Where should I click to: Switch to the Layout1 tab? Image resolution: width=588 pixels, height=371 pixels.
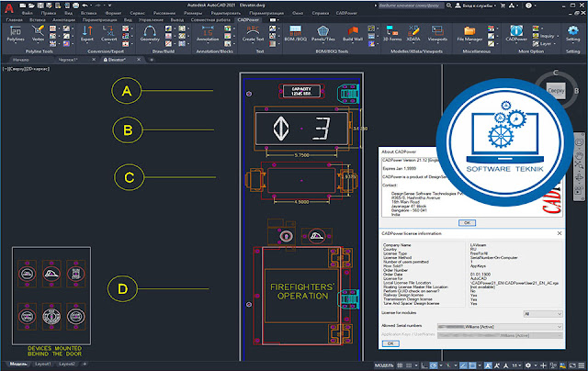[x=42, y=364]
